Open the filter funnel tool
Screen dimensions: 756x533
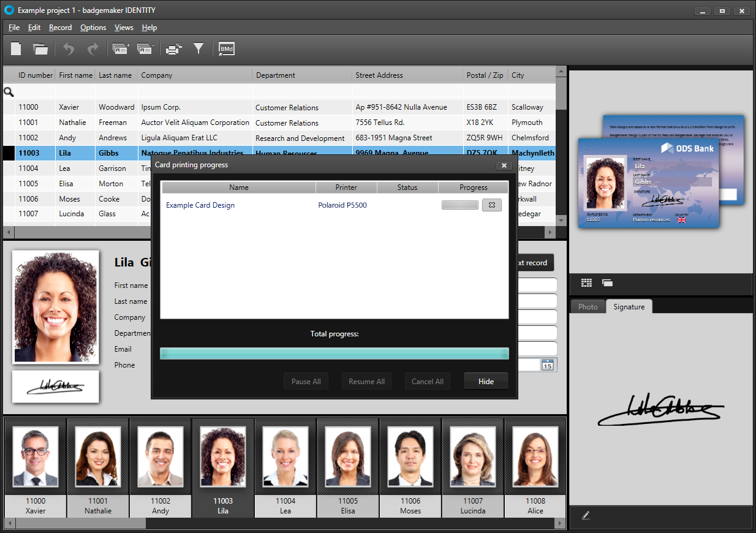(x=198, y=48)
